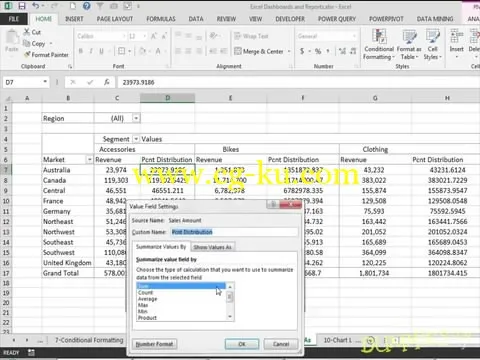This screenshot has height=360, width=480.
Task: Activate the Format Painter brush
Action: [27, 54]
